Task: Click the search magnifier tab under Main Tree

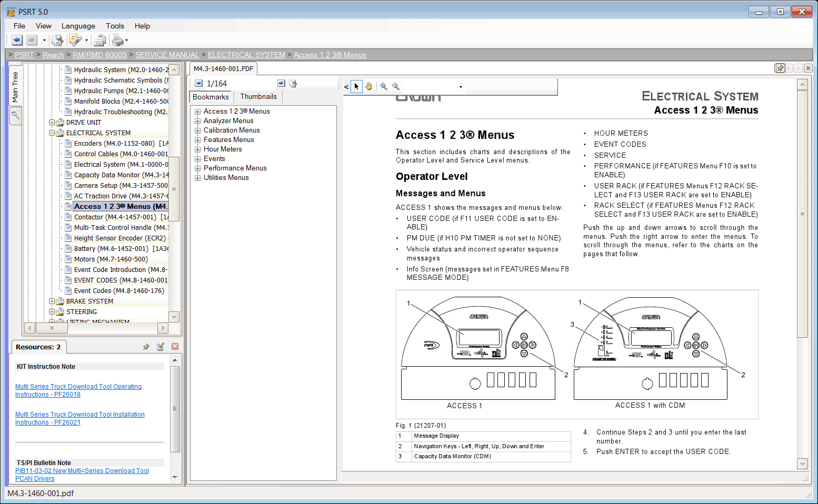Action: click(x=15, y=115)
